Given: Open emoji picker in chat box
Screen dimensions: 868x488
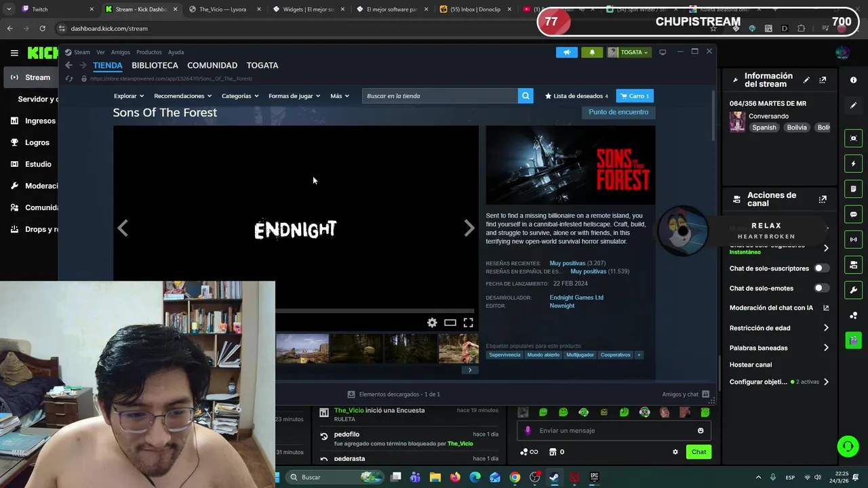Looking at the screenshot, I should 701,430.
